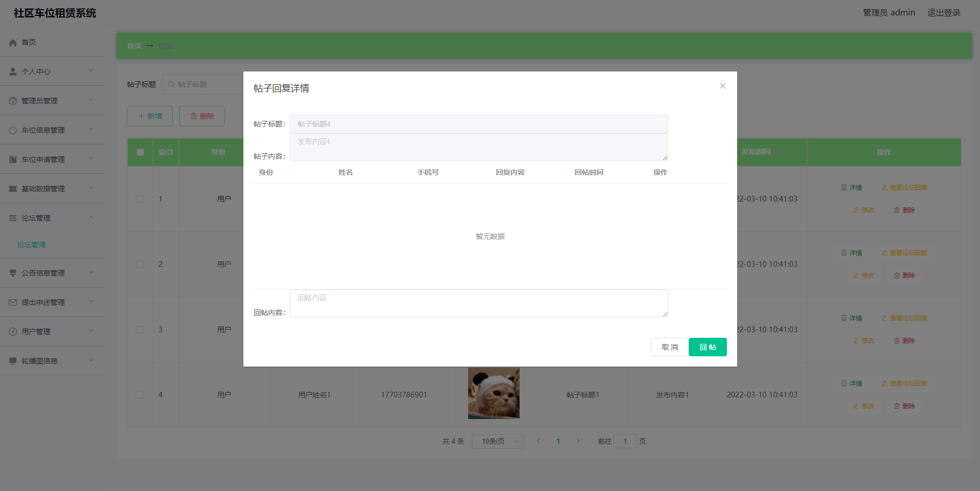Check the checkbox for row 4
Viewport: 980px width, 491px height.
(x=139, y=395)
